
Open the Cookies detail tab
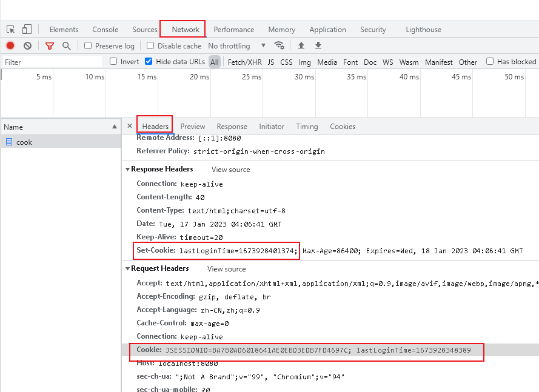343,127
